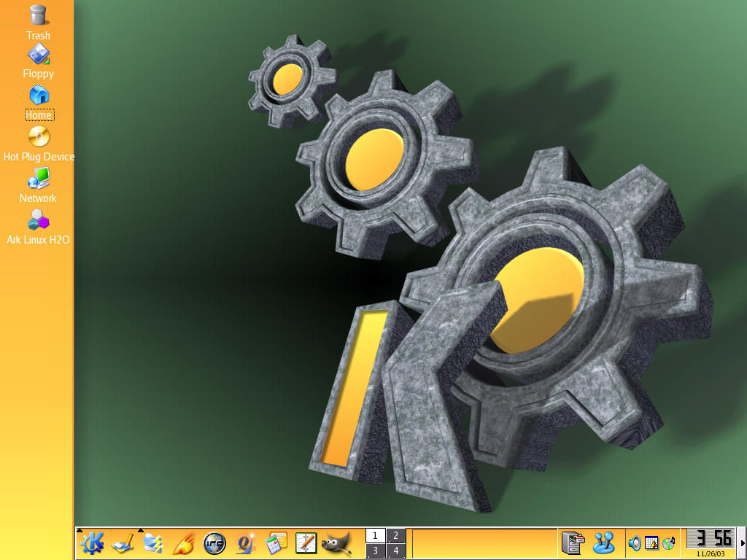
Task: Click the digital clock showing 3 56
Action: (711, 539)
